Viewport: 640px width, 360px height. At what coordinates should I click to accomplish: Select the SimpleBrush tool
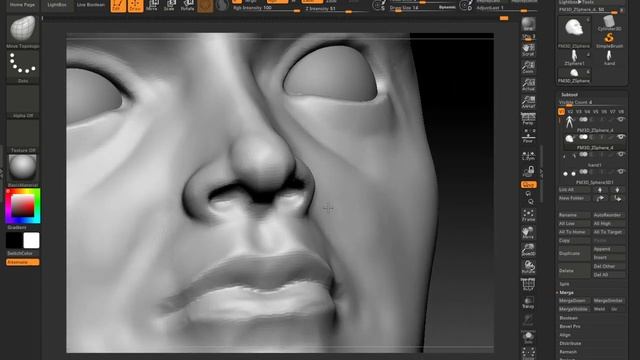coord(609,41)
